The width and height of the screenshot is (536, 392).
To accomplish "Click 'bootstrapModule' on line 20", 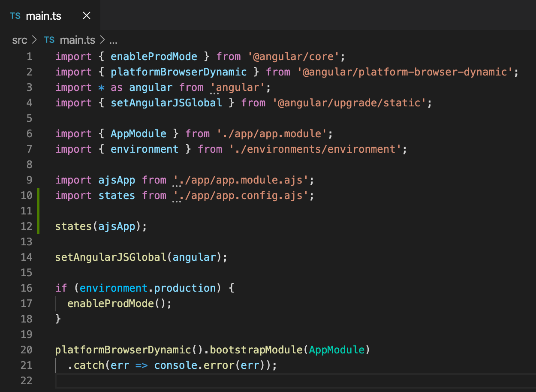I will tap(256, 350).
